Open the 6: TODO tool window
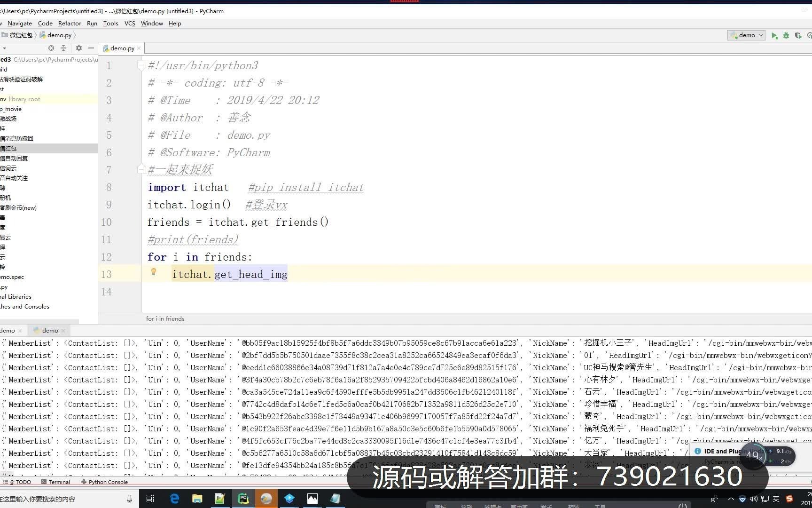 tap(19, 482)
